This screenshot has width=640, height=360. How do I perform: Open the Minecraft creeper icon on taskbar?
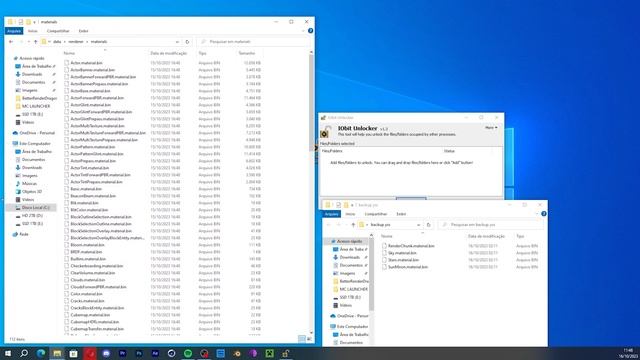[x=269, y=353]
